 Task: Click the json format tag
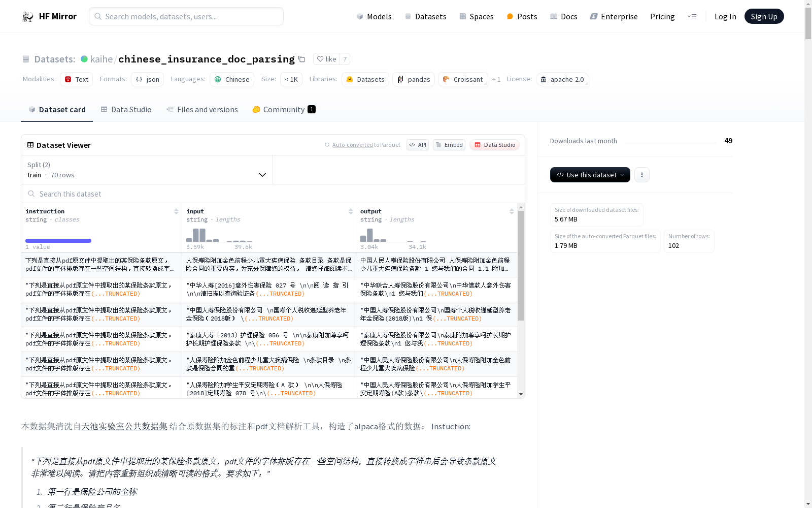click(x=147, y=79)
